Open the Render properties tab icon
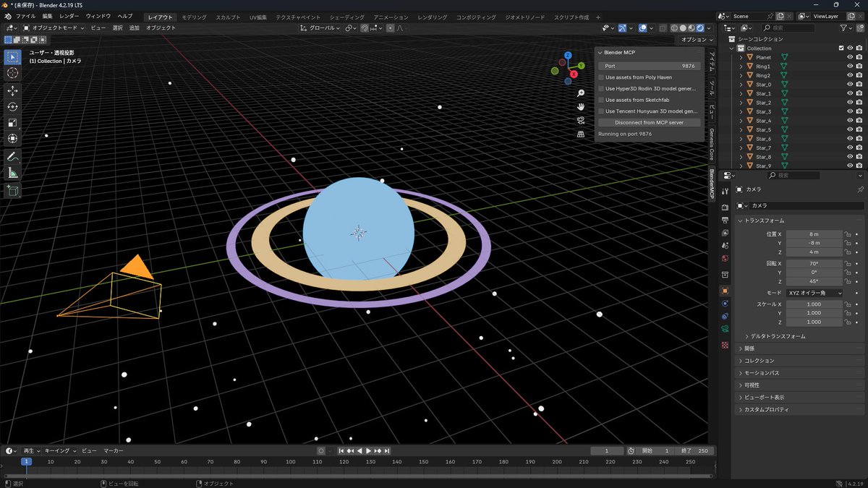This screenshot has height=488, width=868. pyautogui.click(x=725, y=207)
